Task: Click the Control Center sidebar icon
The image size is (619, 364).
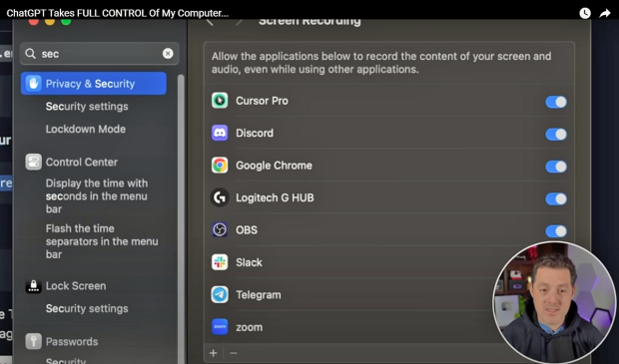Action: (34, 163)
